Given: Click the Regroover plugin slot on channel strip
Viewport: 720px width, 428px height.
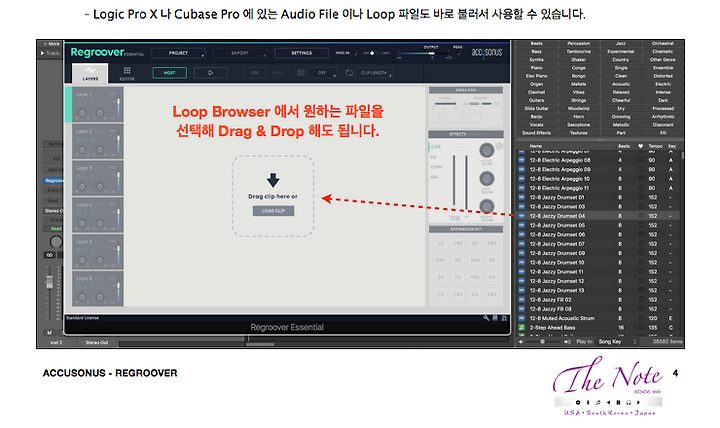Looking at the screenshot, I should (x=54, y=180).
